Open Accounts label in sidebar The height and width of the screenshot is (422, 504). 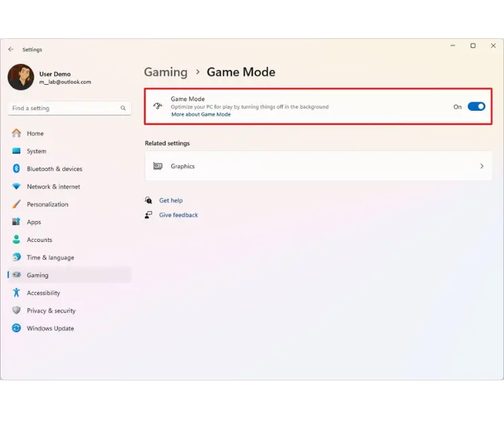click(40, 240)
